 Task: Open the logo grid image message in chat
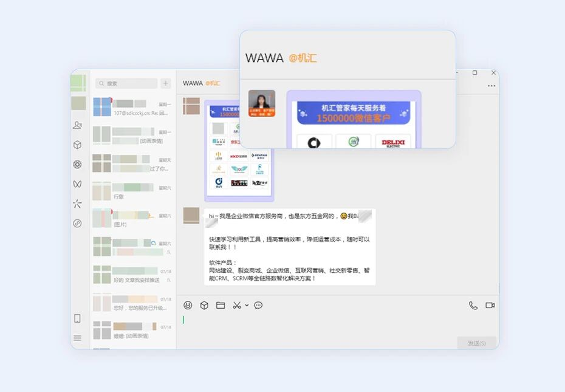click(x=239, y=150)
